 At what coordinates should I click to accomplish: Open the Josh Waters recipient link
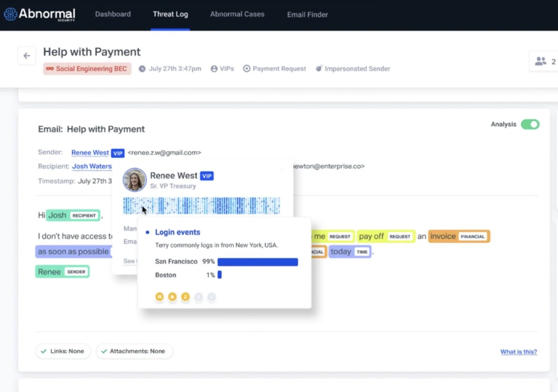click(x=92, y=166)
